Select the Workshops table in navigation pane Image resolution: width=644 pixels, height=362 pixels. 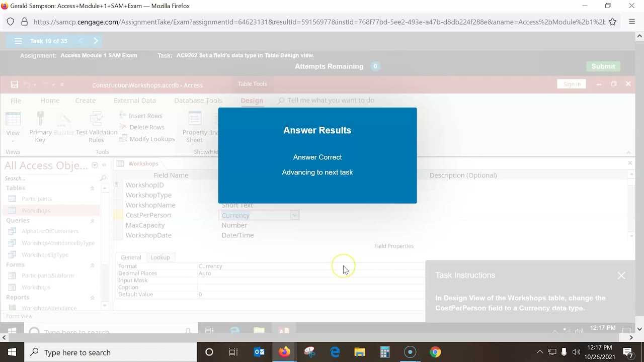pos(36,211)
